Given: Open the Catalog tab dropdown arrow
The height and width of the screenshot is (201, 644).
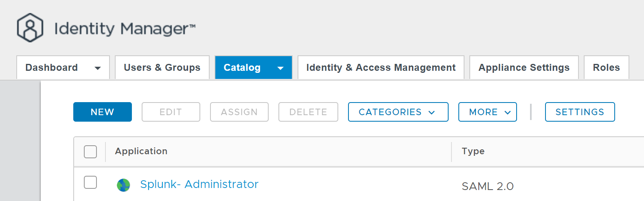Looking at the screenshot, I should point(280,68).
